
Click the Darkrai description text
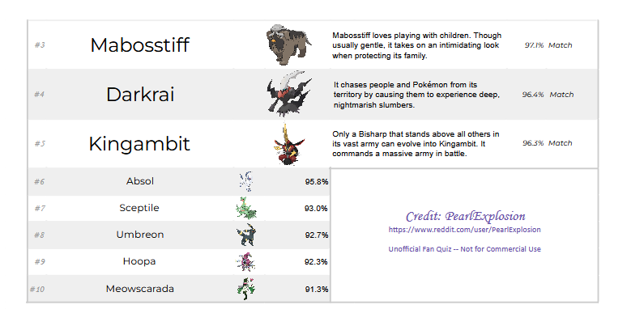coord(416,95)
